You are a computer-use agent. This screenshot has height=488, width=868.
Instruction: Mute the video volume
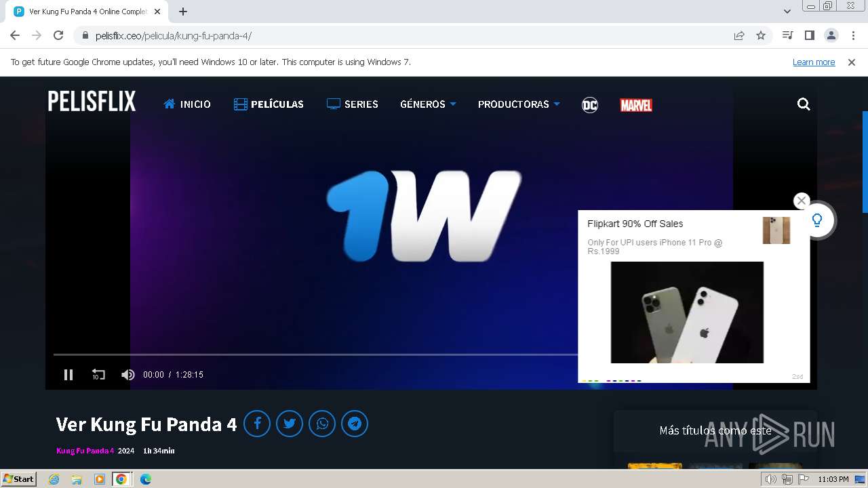(128, 375)
